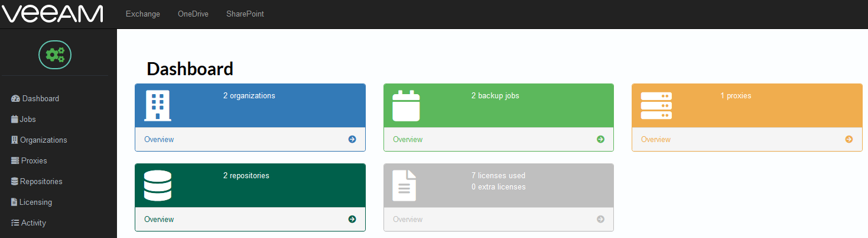Open the OneDrive tab

(193, 14)
